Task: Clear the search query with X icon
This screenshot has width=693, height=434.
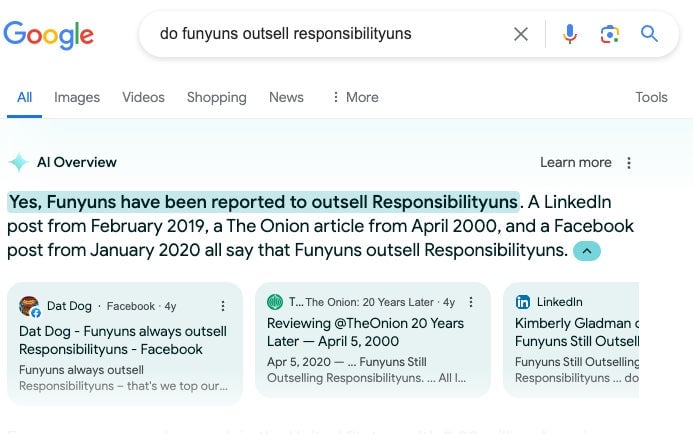Action: pyautogui.click(x=521, y=34)
